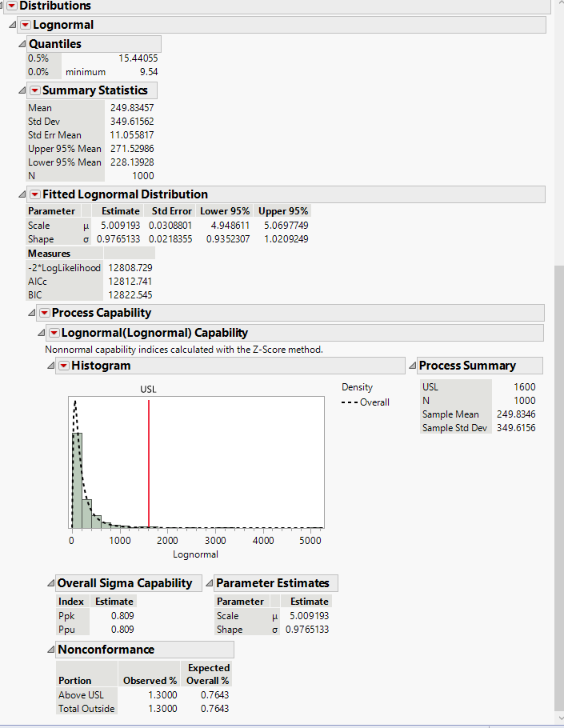564x728 pixels.
Task: Collapse the Process Summary section
Action: click(x=412, y=366)
